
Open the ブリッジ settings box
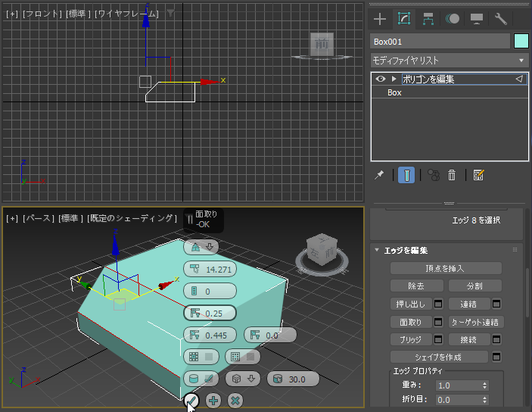pos(438,339)
